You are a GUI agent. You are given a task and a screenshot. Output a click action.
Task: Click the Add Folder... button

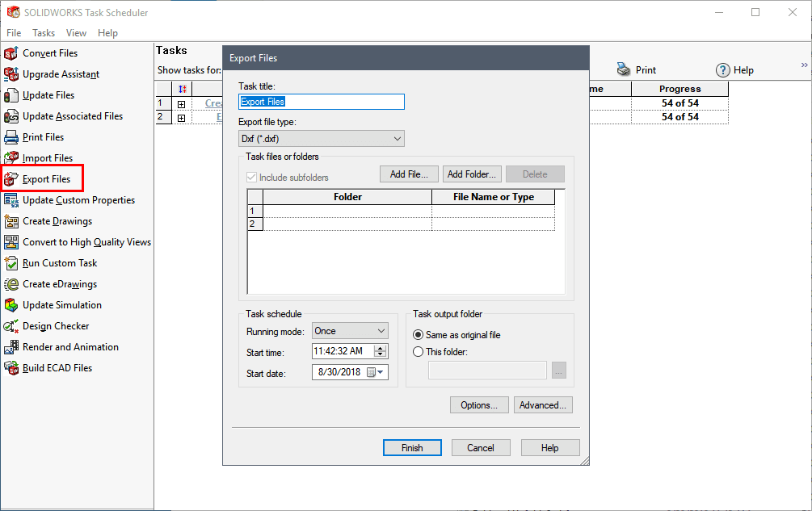(x=472, y=174)
